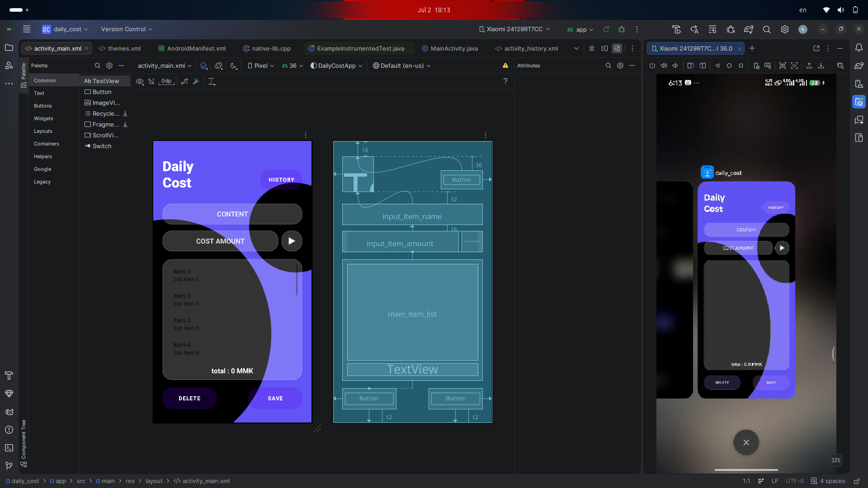Open the daily_cost project dropdown
The image size is (868, 488).
[x=65, y=29]
